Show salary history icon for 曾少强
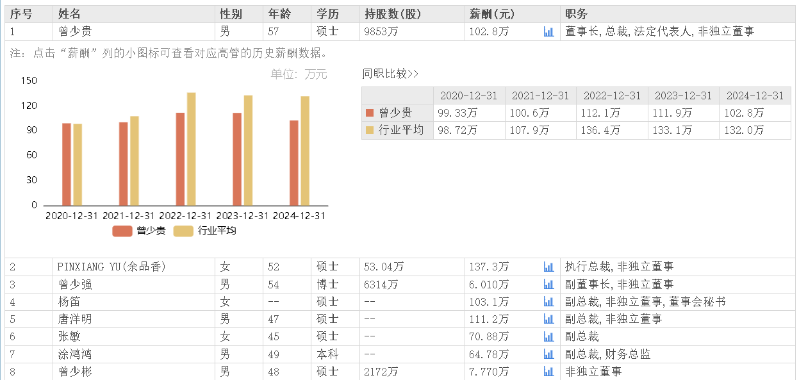799x380 pixels. point(548,284)
